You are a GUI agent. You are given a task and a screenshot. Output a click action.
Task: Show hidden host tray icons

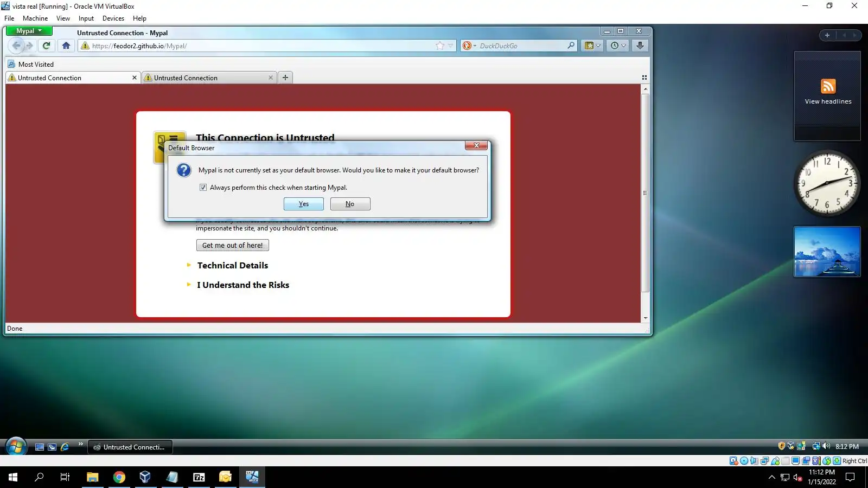coord(771,478)
